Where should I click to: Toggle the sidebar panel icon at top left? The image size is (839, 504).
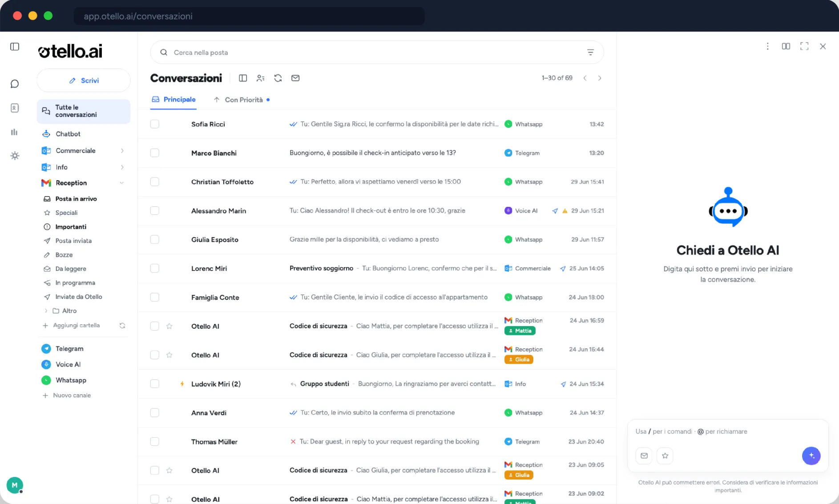coord(15,47)
